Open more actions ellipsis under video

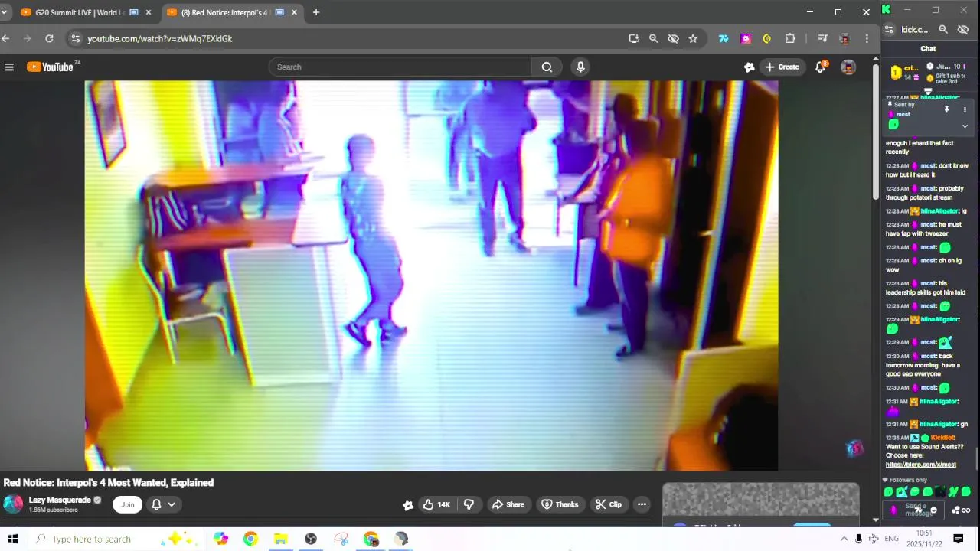pyautogui.click(x=642, y=504)
